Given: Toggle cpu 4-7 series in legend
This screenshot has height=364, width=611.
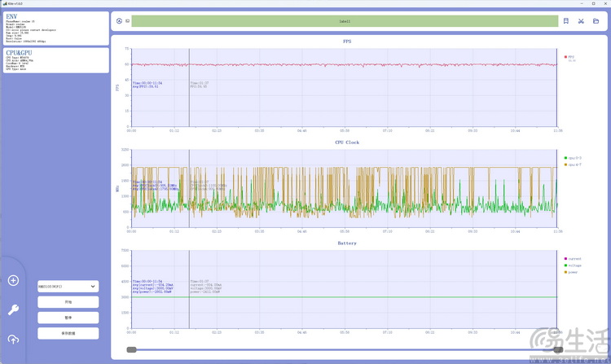Looking at the screenshot, I should (574, 164).
